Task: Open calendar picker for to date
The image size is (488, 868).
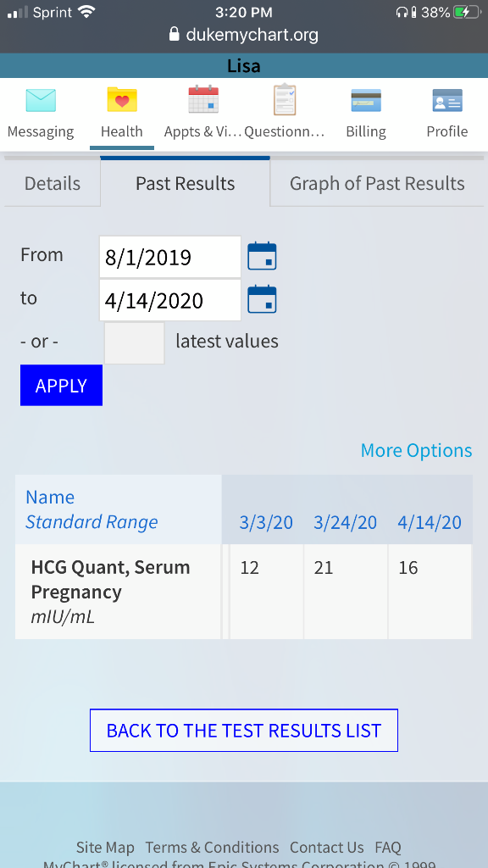Action: pyautogui.click(x=262, y=299)
